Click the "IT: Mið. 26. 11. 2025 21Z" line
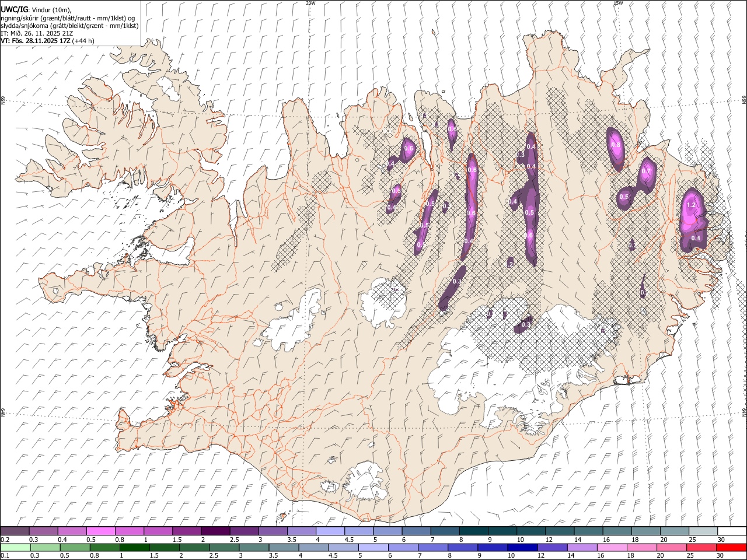 [36, 33]
